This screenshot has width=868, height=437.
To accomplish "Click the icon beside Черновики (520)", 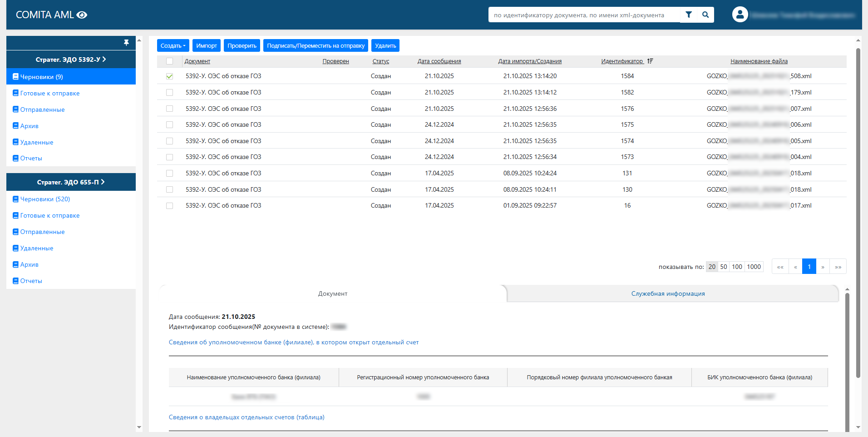I will click(15, 199).
